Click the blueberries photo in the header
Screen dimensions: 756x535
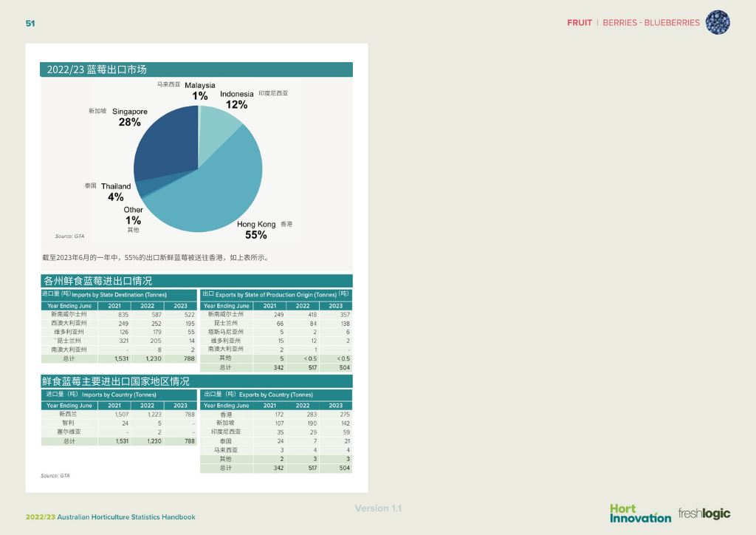click(x=718, y=23)
